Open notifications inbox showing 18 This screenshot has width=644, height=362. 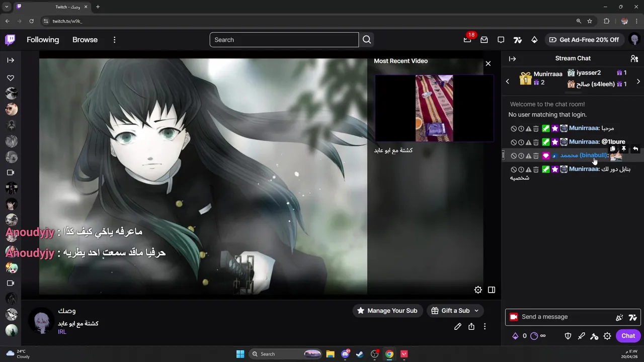[x=468, y=40]
